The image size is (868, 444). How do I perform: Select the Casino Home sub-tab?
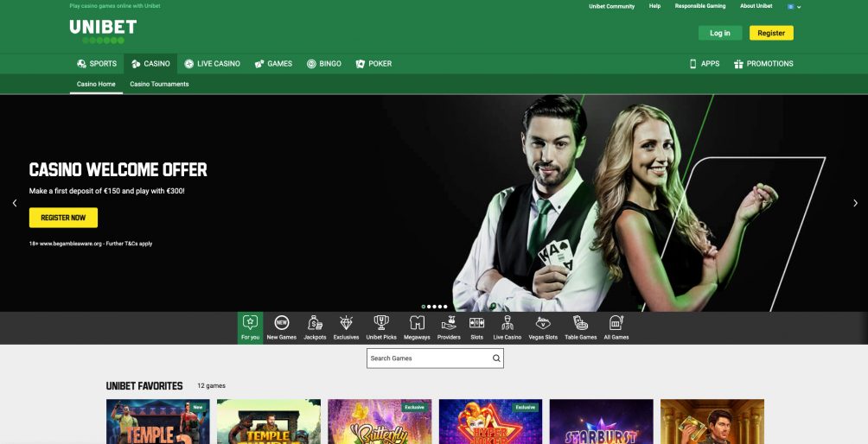pyautogui.click(x=96, y=84)
